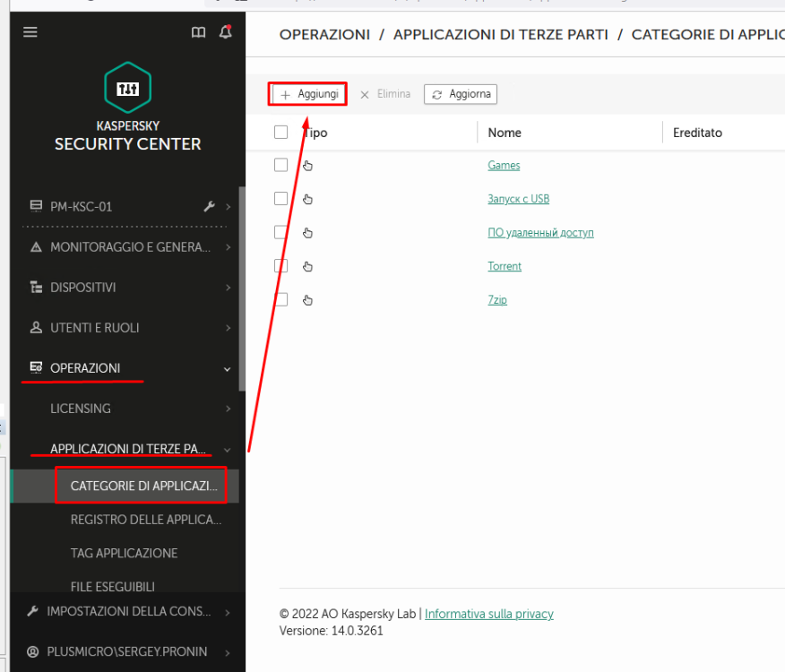Expand the Licensing submenu chevron
Image resolution: width=785 pixels, height=672 pixels.
coord(229,409)
